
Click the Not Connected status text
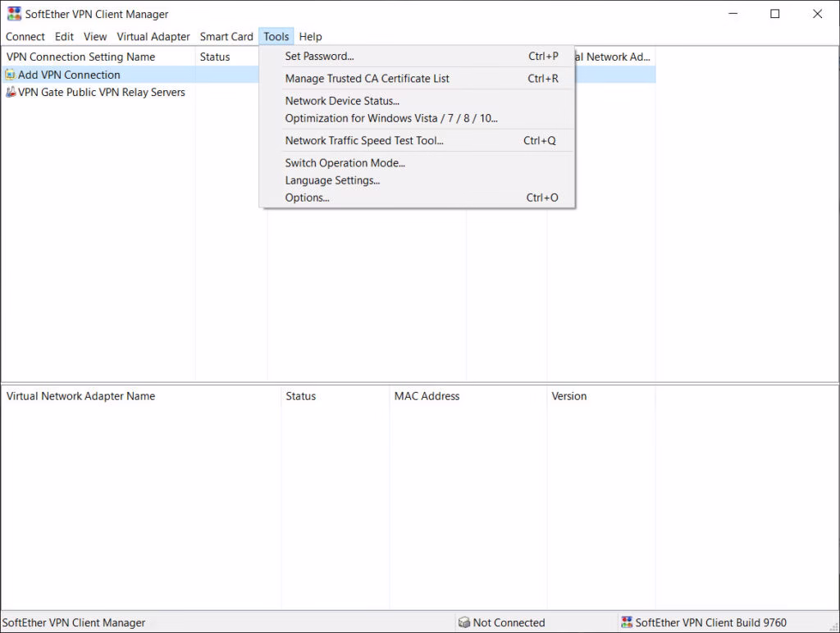[x=509, y=622]
